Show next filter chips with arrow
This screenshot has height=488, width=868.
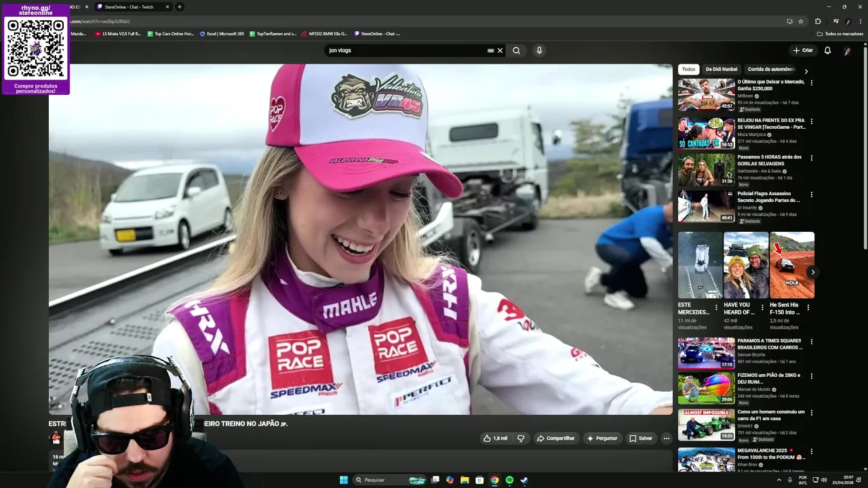point(806,70)
